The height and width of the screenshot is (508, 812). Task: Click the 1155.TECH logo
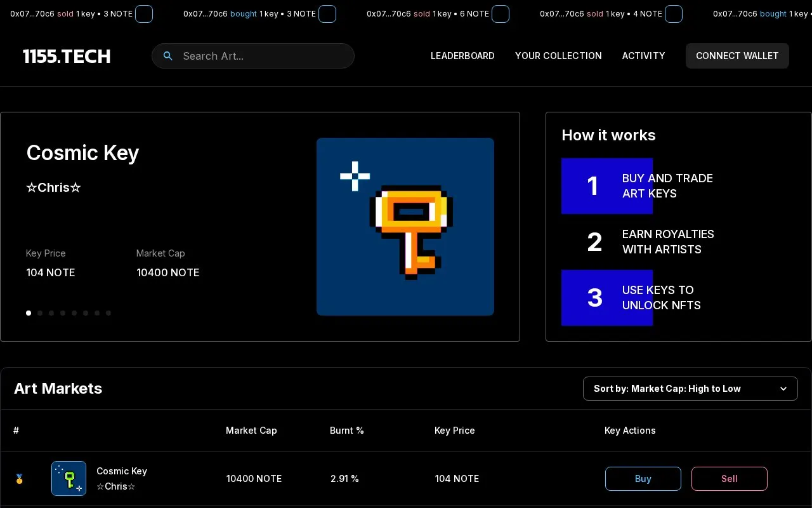pos(67,56)
